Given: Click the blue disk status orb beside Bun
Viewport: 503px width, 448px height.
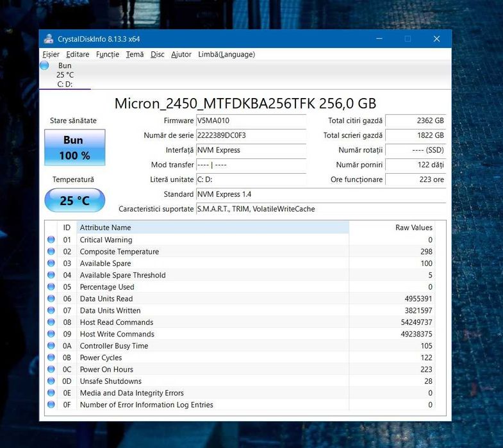Looking at the screenshot, I should [x=44, y=65].
